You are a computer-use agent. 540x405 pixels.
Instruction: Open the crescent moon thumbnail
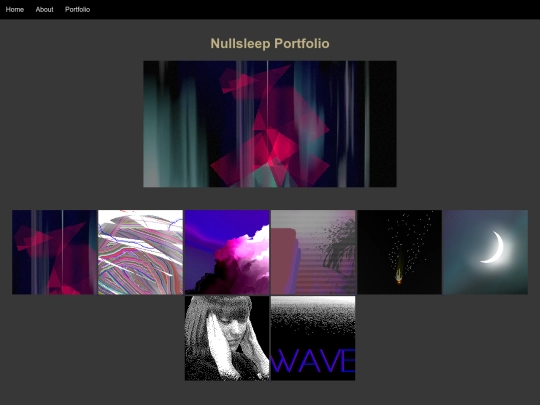pos(485,252)
